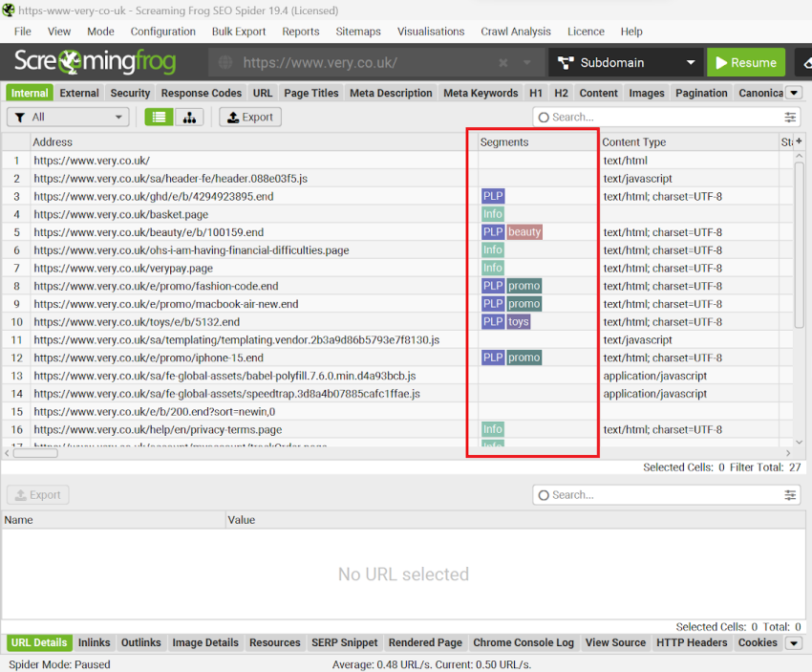Viewport: 812px width, 672px height.
Task: Switch to the Security tab
Action: pos(130,94)
